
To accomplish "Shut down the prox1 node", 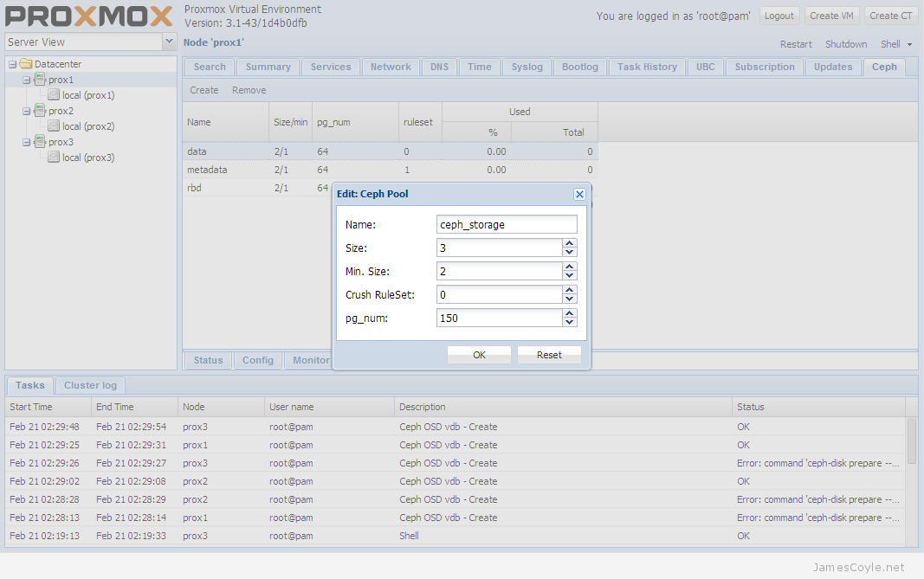I will pyautogui.click(x=846, y=44).
